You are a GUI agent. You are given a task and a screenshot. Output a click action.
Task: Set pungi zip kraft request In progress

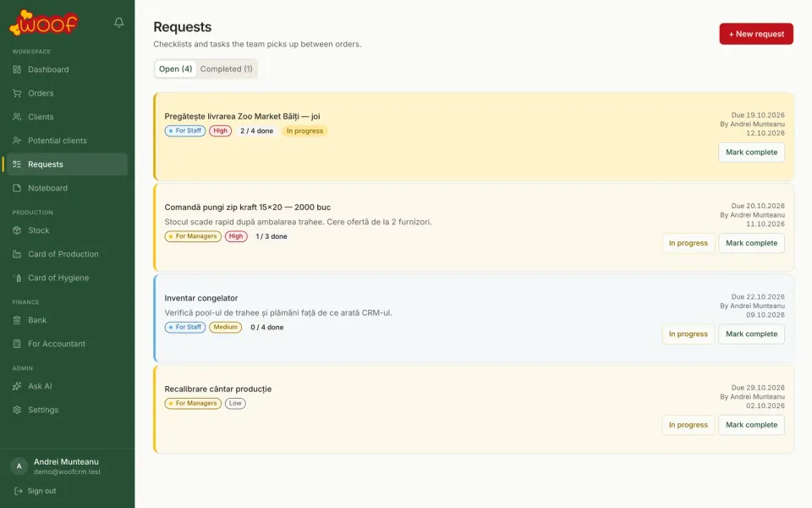click(x=689, y=243)
